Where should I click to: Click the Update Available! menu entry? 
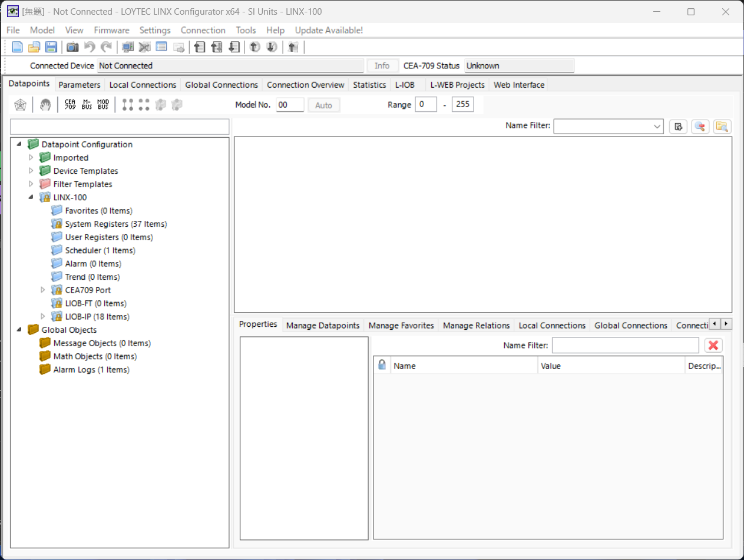coord(329,30)
